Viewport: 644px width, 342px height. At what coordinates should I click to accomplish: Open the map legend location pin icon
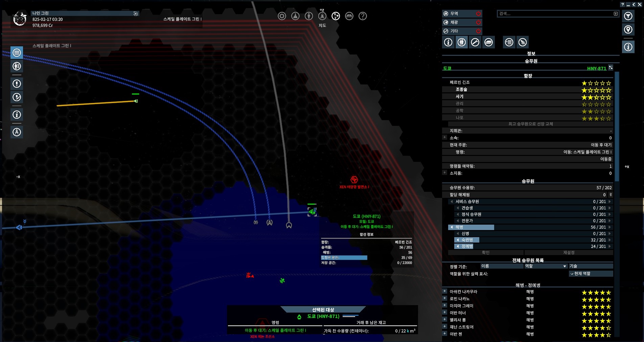(x=628, y=29)
